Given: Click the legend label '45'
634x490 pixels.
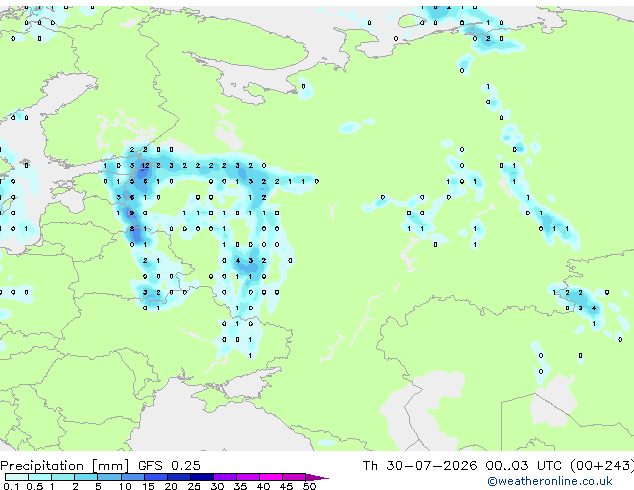Looking at the screenshot, I should [x=286, y=486].
